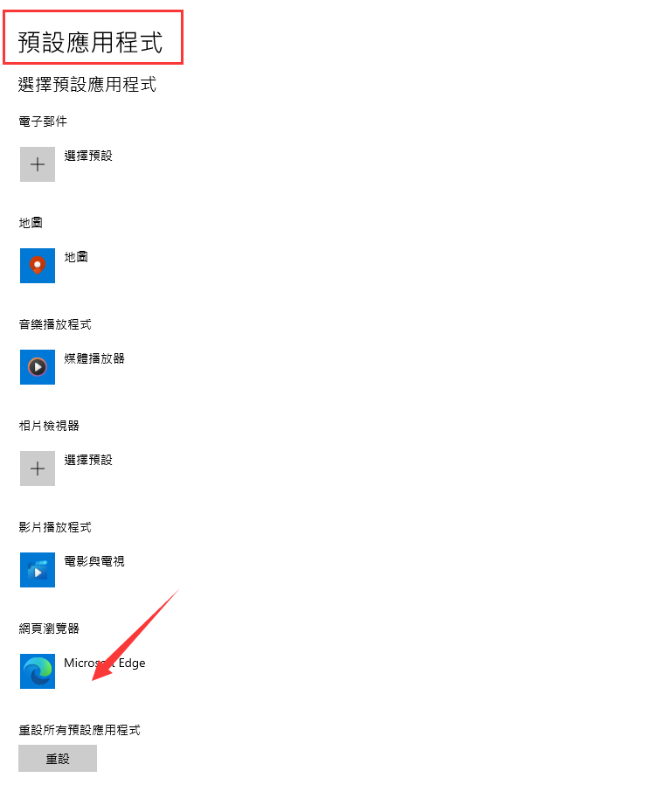Click the 音樂播放程式 section label

point(55,324)
